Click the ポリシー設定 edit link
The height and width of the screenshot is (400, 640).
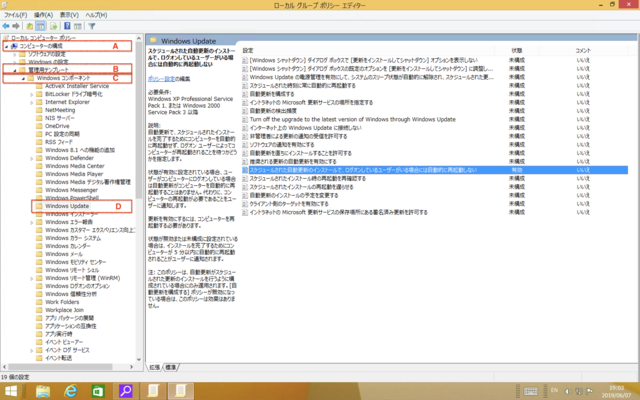pos(164,76)
